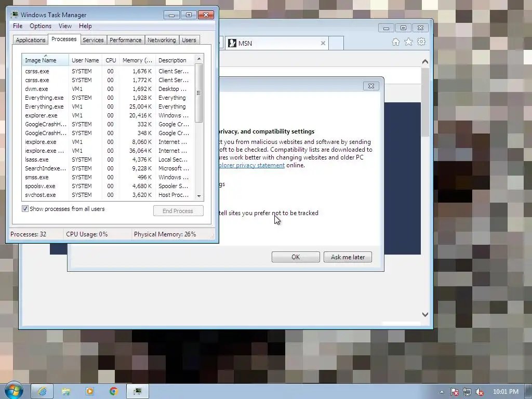Click the Internet Explorer taskbar icon
Viewport: 532px width, 399px height.
[42, 391]
